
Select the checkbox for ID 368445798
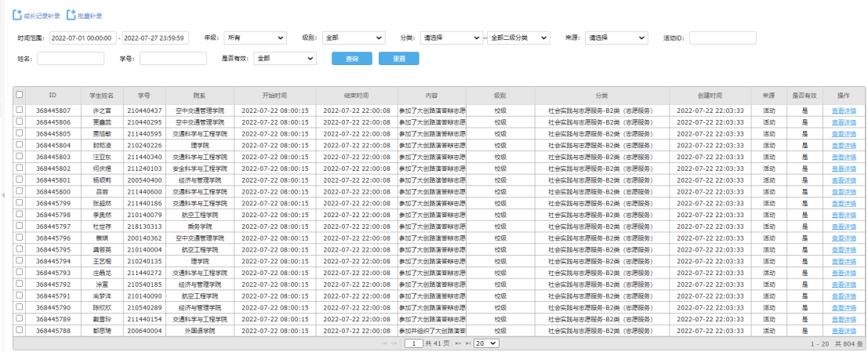[x=20, y=214]
